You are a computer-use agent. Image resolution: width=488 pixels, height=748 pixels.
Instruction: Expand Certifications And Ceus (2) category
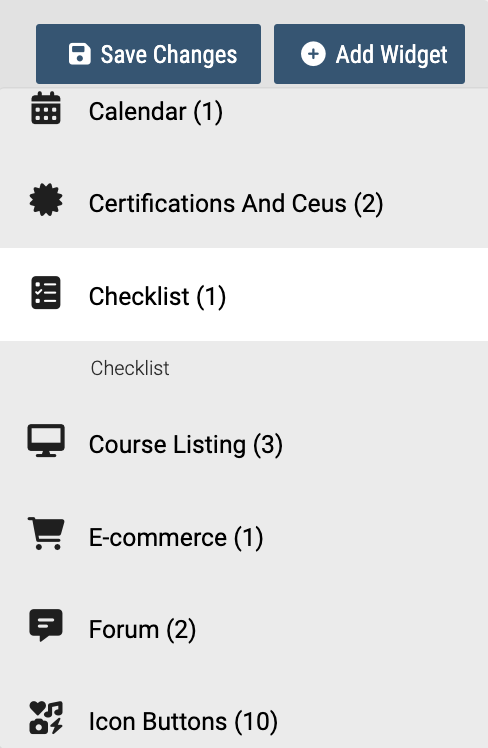[244, 203]
